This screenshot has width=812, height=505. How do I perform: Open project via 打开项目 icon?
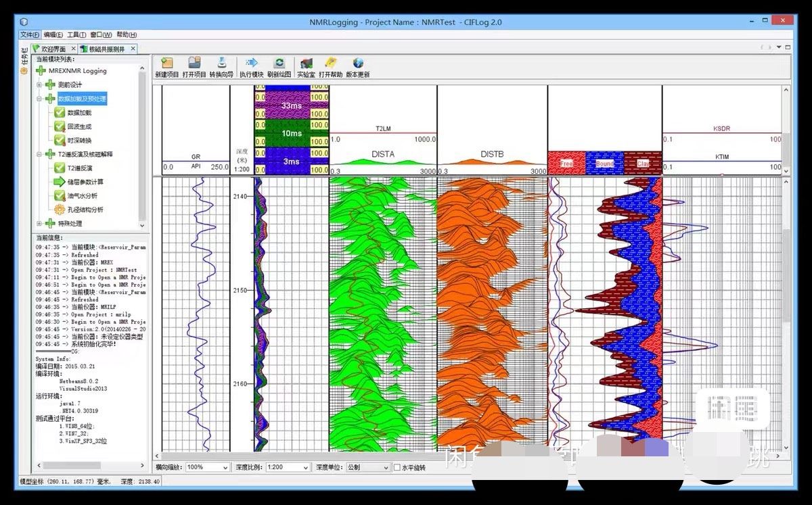(x=194, y=64)
